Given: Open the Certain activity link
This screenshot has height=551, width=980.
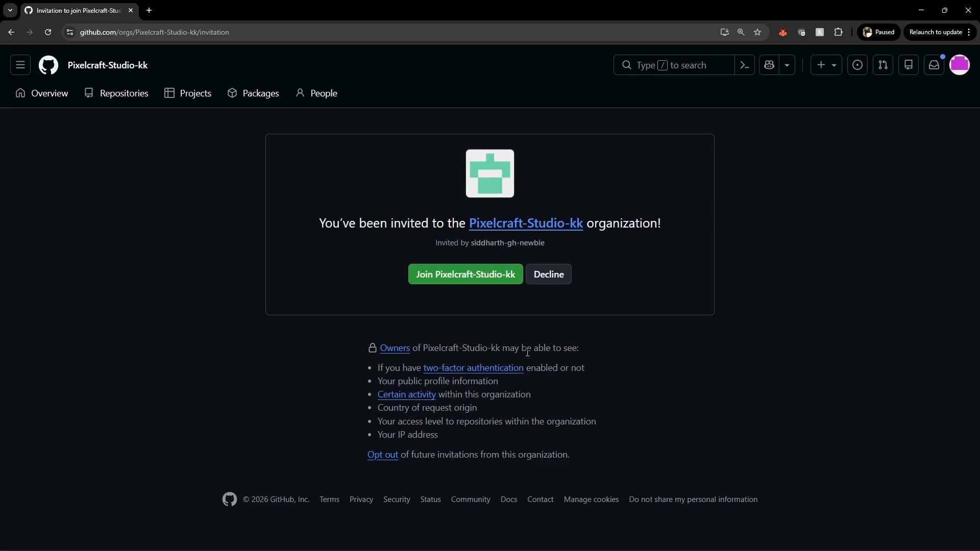Looking at the screenshot, I should (x=406, y=394).
